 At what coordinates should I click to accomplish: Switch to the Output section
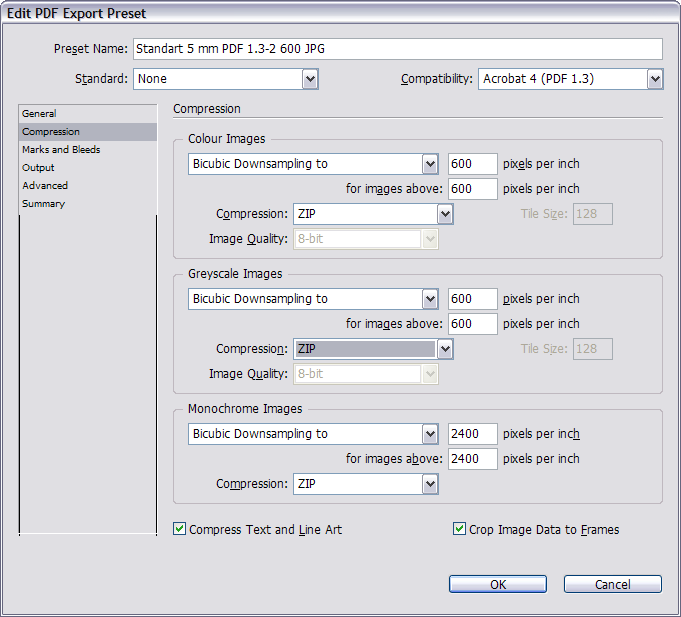(88, 168)
